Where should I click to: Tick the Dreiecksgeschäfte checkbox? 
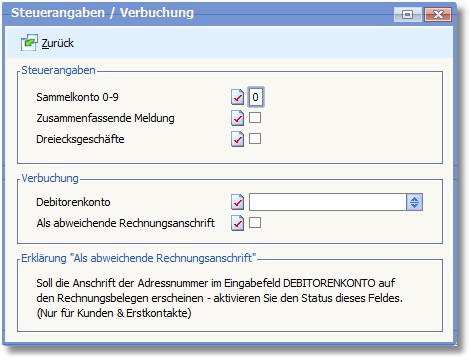tap(255, 138)
